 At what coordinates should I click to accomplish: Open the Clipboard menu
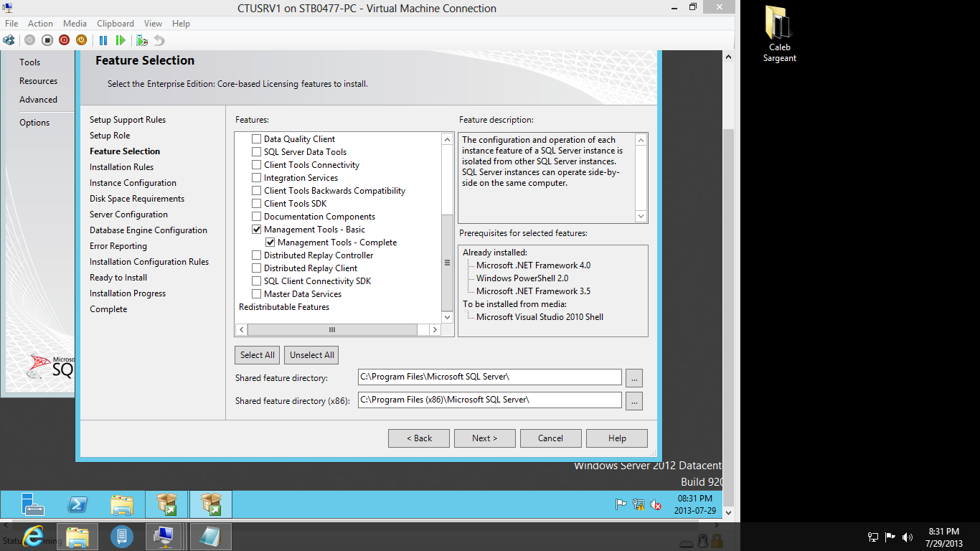pyautogui.click(x=116, y=24)
